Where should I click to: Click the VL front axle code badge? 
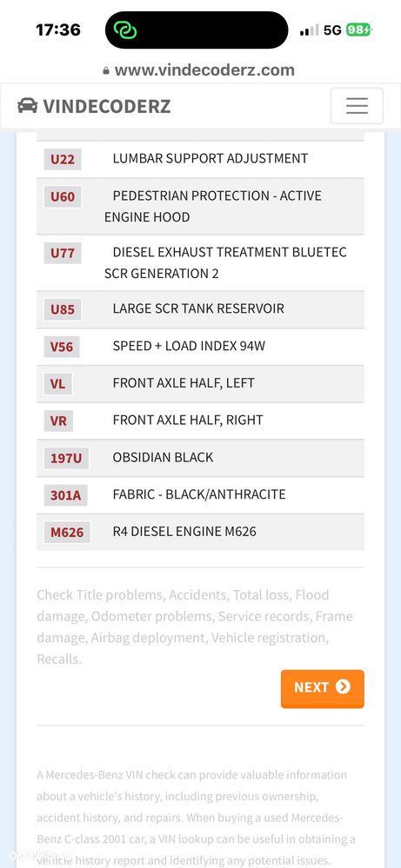click(57, 384)
